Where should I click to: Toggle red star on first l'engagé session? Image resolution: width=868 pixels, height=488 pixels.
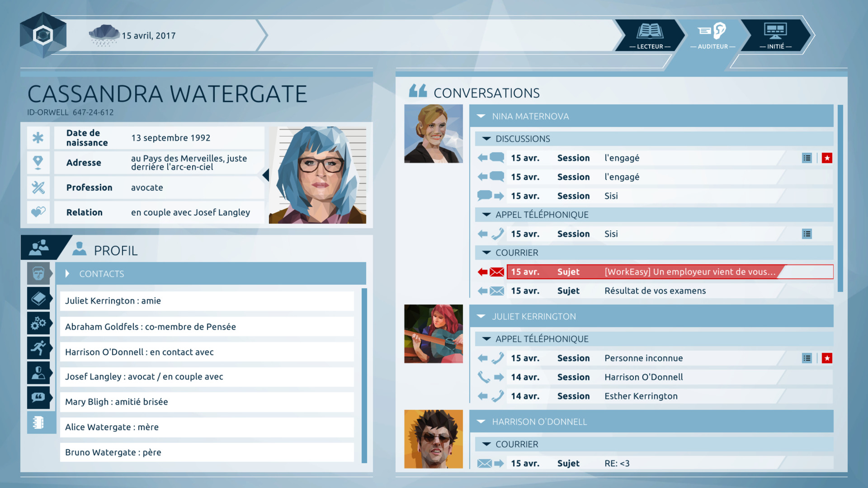click(x=827, y=158)
